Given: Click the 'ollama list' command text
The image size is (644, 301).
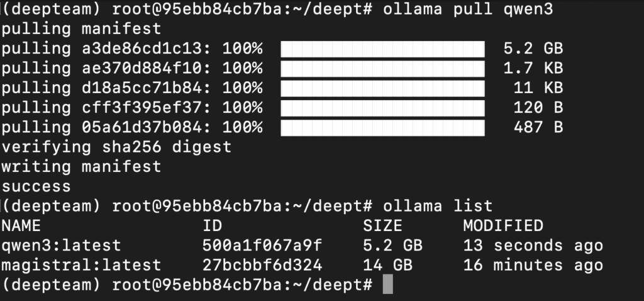Looking at the screenshot, I should pos(438,206).
